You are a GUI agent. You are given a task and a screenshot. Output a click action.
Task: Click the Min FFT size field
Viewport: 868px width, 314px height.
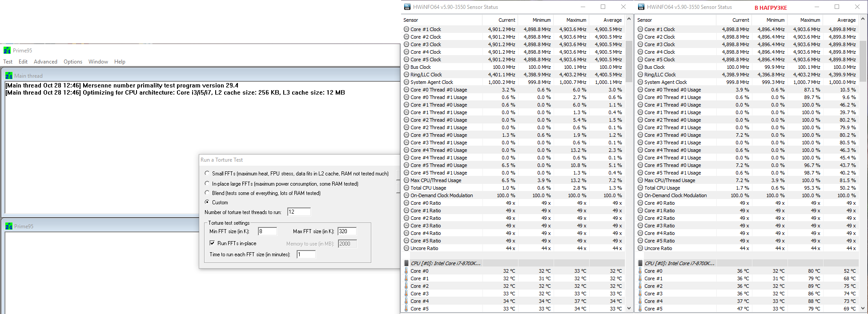pyautogui.click(x=267, y=231)
